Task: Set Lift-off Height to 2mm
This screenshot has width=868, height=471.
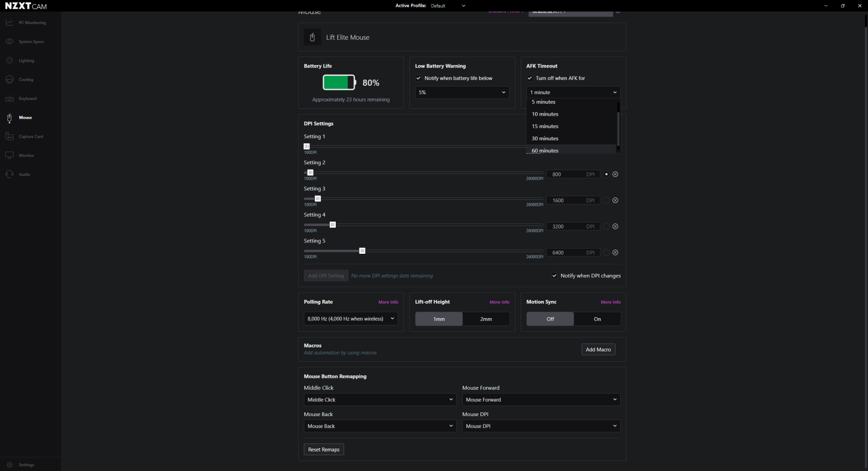Action: click(486, 319)
